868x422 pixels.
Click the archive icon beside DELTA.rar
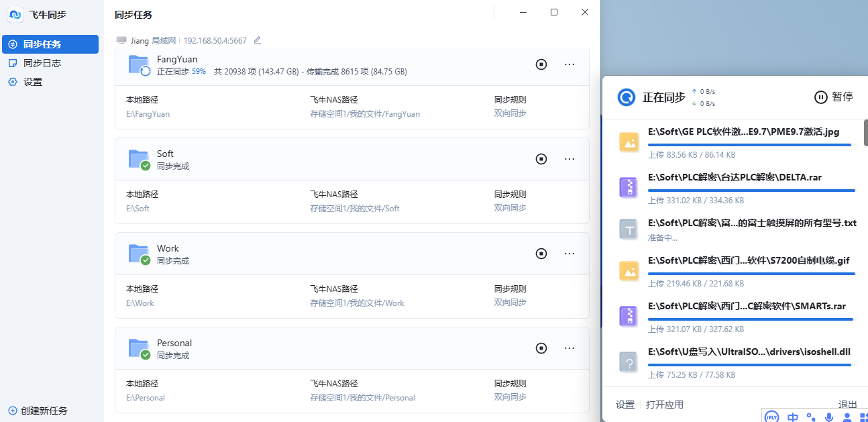[628, 187]
